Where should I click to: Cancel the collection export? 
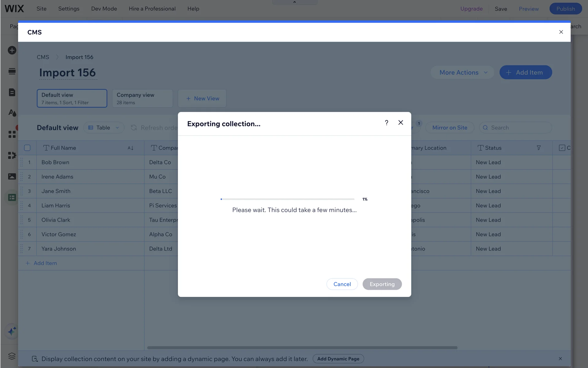[342, 284]
